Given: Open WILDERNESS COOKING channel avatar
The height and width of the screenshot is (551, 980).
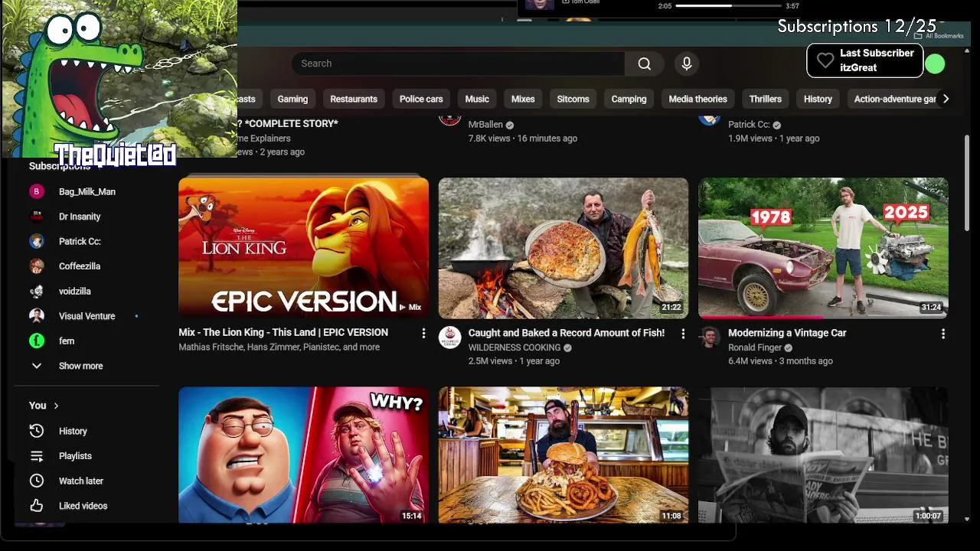Looking at the screenshot, I should pos(450,337).
